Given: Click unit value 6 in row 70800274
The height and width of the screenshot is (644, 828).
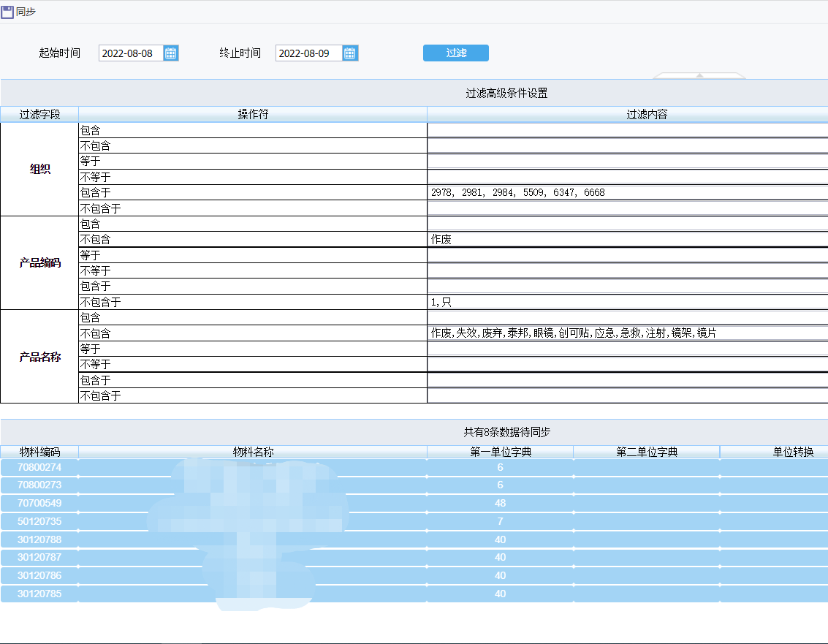Looking at the screenshot, I should click(x=500, y=467).
